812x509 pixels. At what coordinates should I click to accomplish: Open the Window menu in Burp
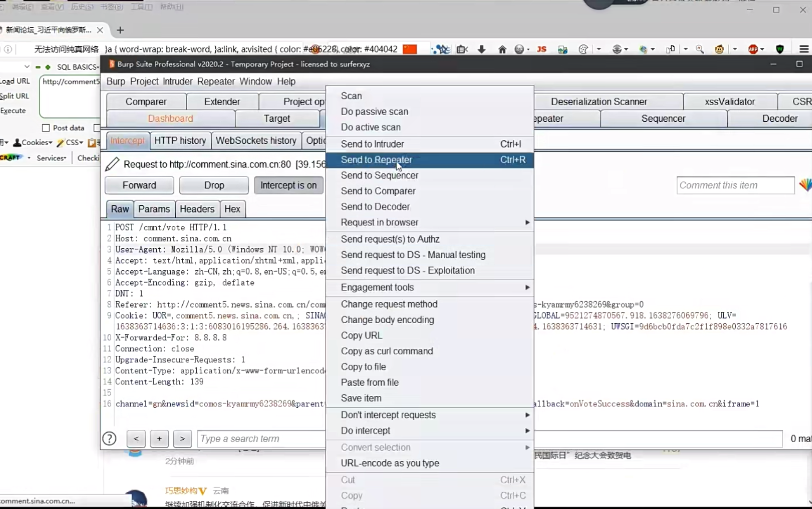click(256, 81)
